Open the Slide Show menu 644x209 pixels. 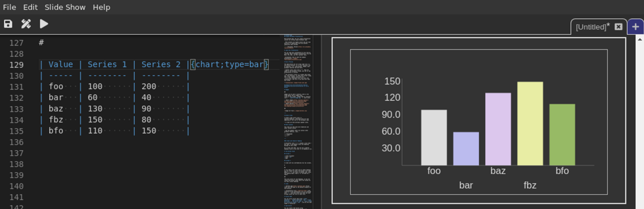(x=65, y=7)
